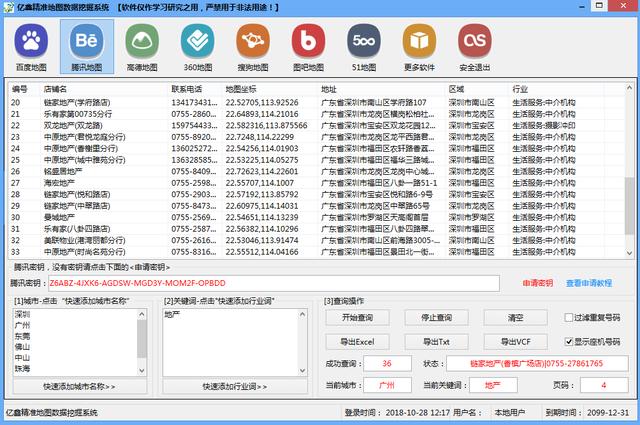Click the 腾讯密钥 key input field
The width and height of the screenshot is (640, 425).
270,283
